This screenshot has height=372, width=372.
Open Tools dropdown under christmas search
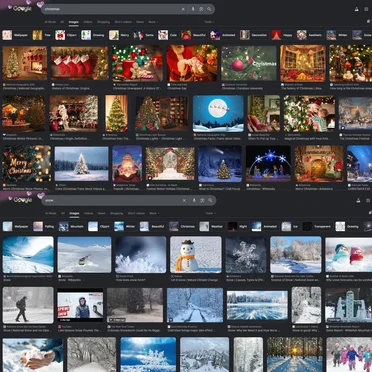[x=210, y=22]
